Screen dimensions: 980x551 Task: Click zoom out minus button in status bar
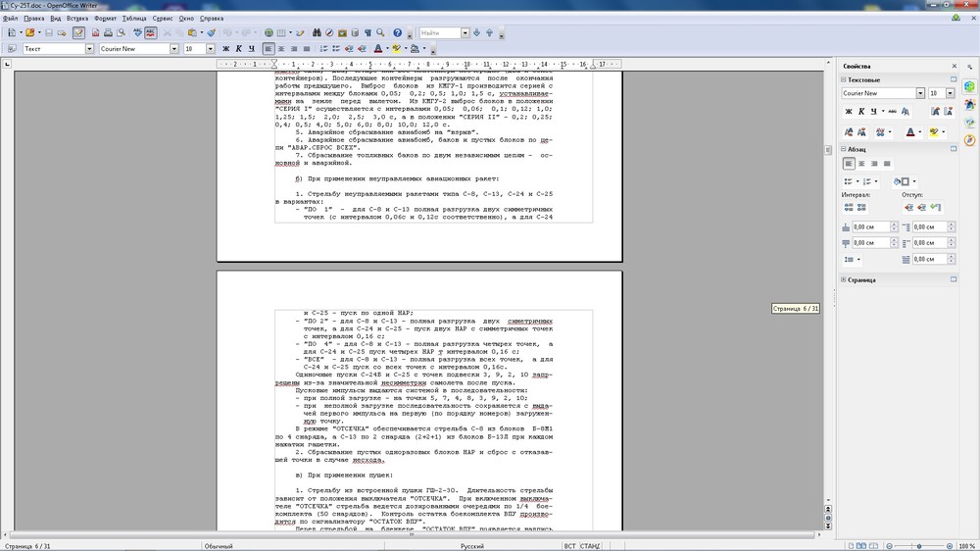(890, 546)
